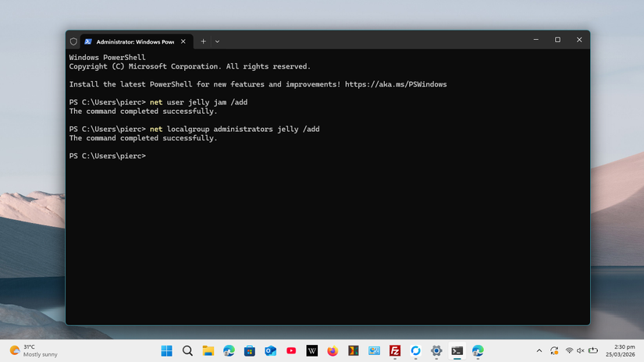Click the sync status tray icon with orange dot
Viewport: 644px width, 362px height.
click(x=554, y=350)
